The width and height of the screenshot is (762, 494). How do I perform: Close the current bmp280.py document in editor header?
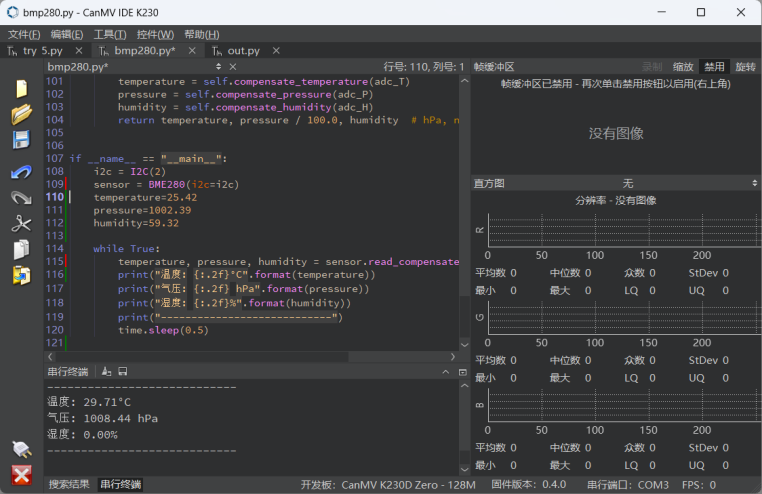[x=233, y=67]
